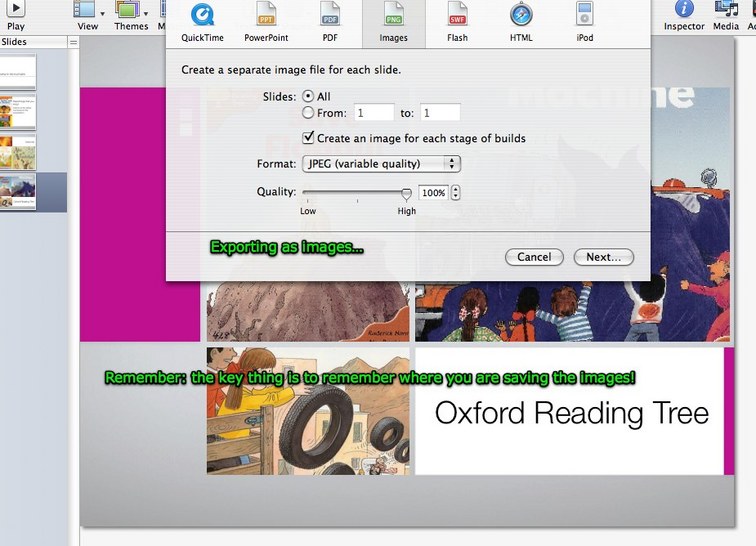
Task: Click the Quality slider handle
Action: [406, 193]
